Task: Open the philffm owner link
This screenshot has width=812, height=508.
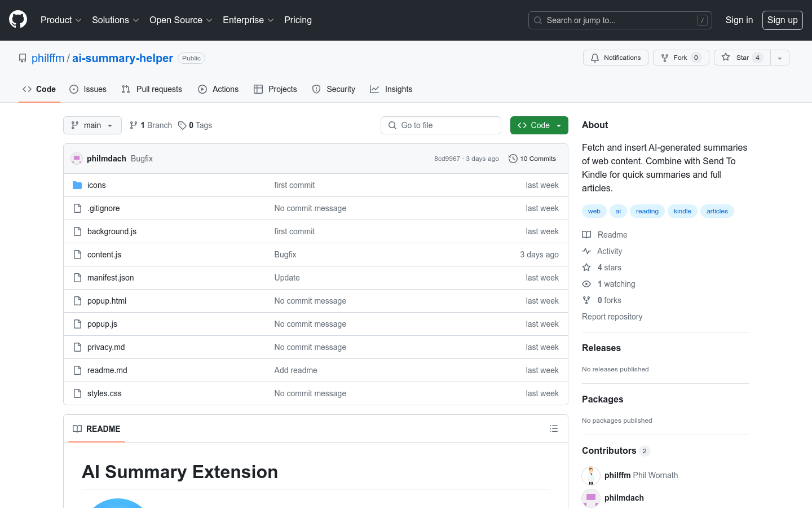Action: point(48,58)
